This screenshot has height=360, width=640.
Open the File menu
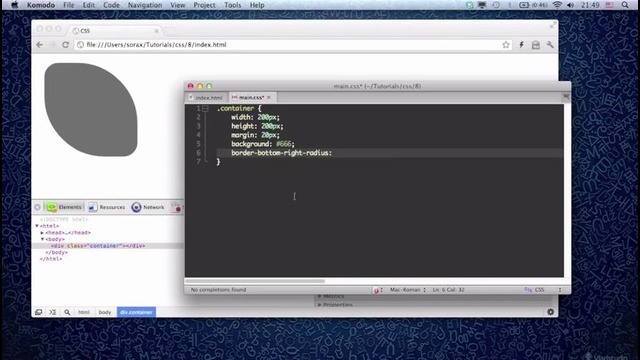[69, 5]
